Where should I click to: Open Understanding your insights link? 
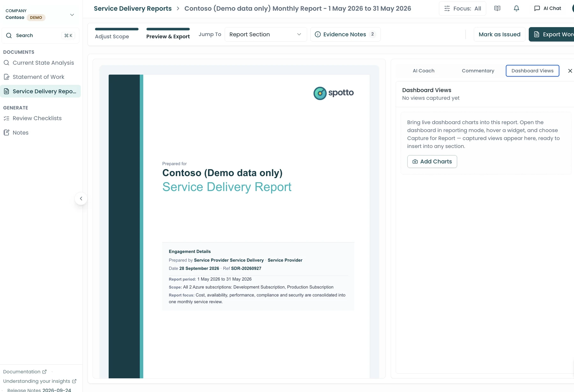point(40,381)
